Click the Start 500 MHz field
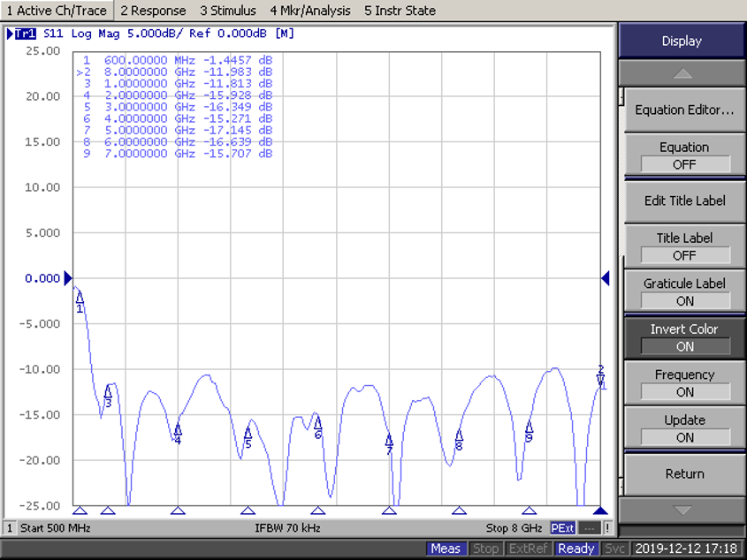The height and width of the screenshot is (560, 747). pos(56,528)
